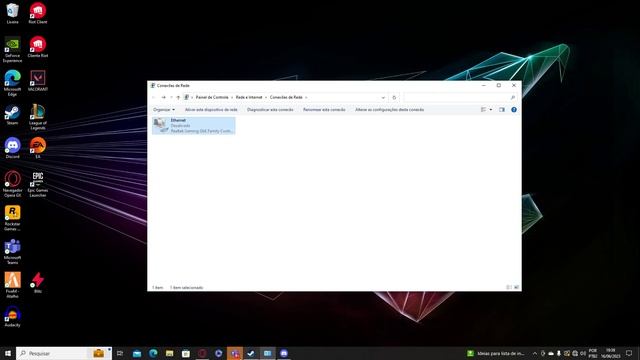The width and height of the screenshot is (640, 360).
Task: Open the Cliente Riot desktop icon
Action: tap(38, 47)
